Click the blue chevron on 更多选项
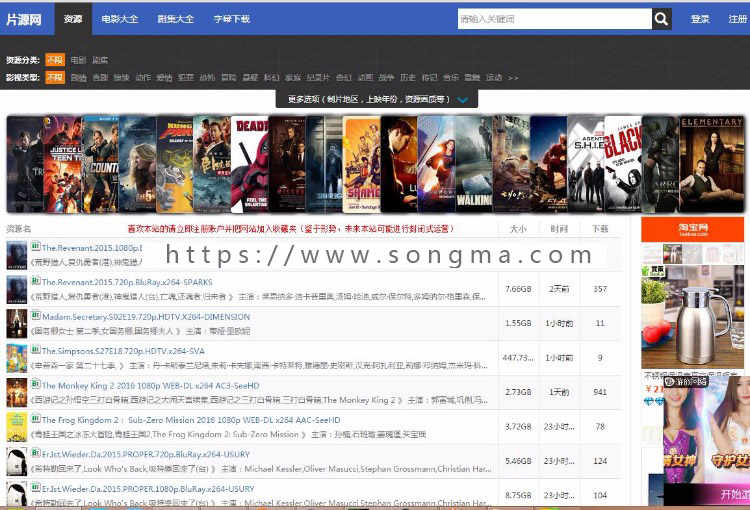This screenshot has width=750, height=510. click(463, 100)
